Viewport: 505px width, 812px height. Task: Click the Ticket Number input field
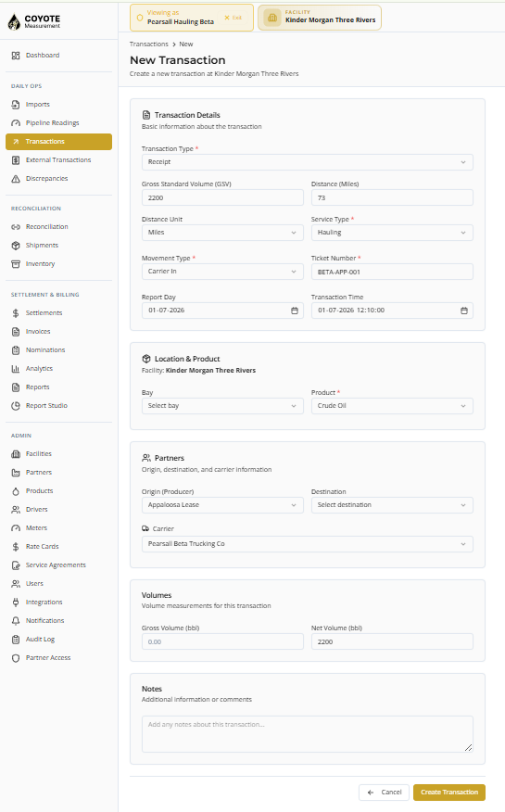click(x=392, y=272)
